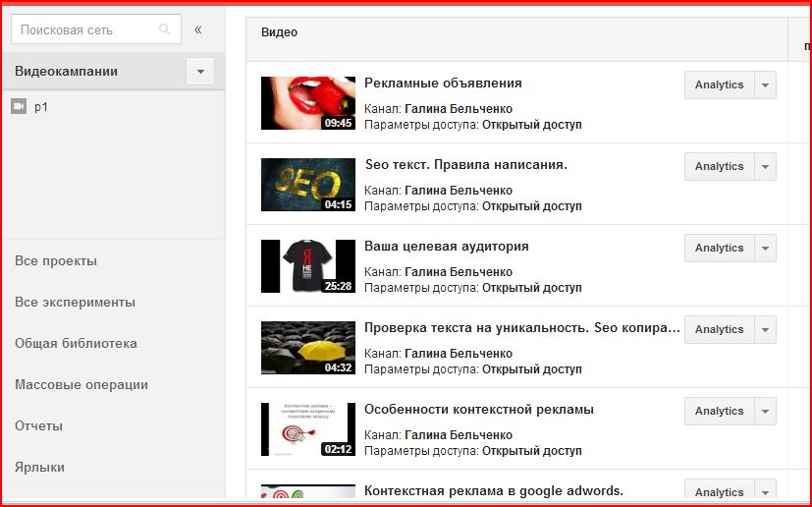Screen dimensions: 812x507
Task: Open thumbnail of Рекламные объявления video
Action: (308, 103)
